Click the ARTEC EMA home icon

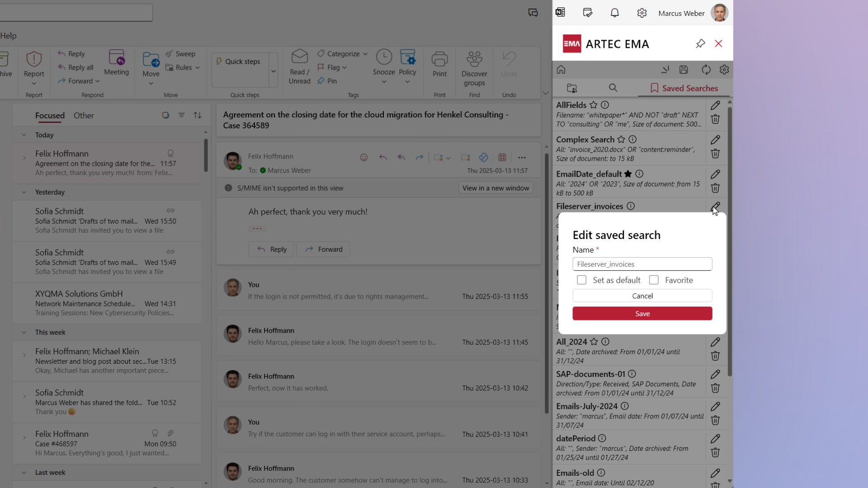click(x=561, y=70)
